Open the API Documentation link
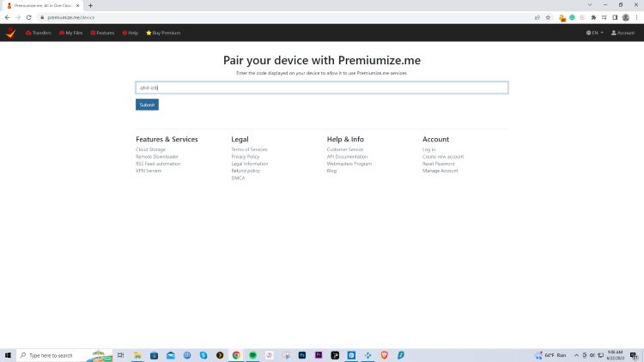This screenshot has height=362, width=644. (347, 156)
